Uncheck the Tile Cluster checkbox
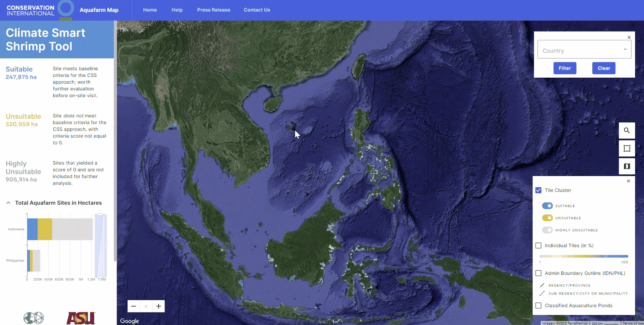Viewport: 644px width, 325px height. pos(538,190)
